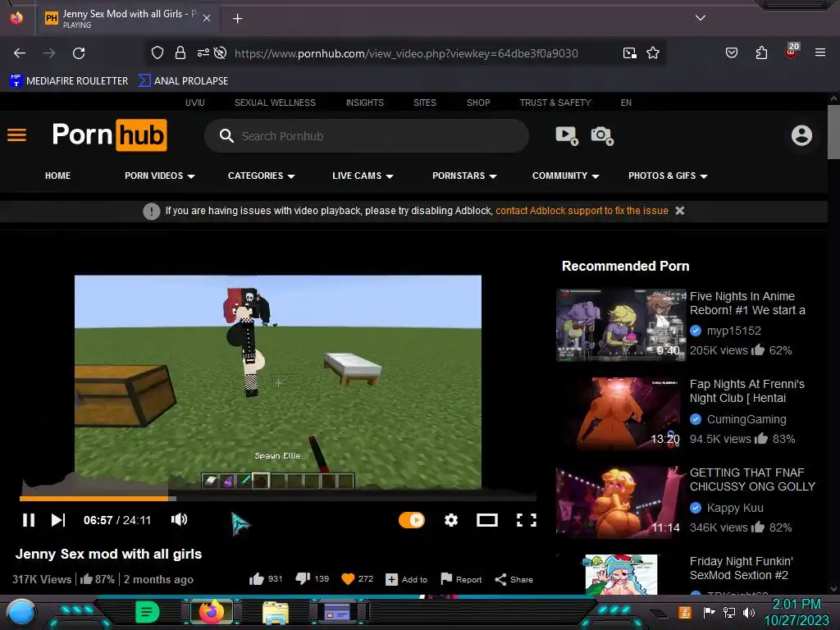Screen dimensions: 840x630
Task: Reload the current page
Action: [79, 53]
